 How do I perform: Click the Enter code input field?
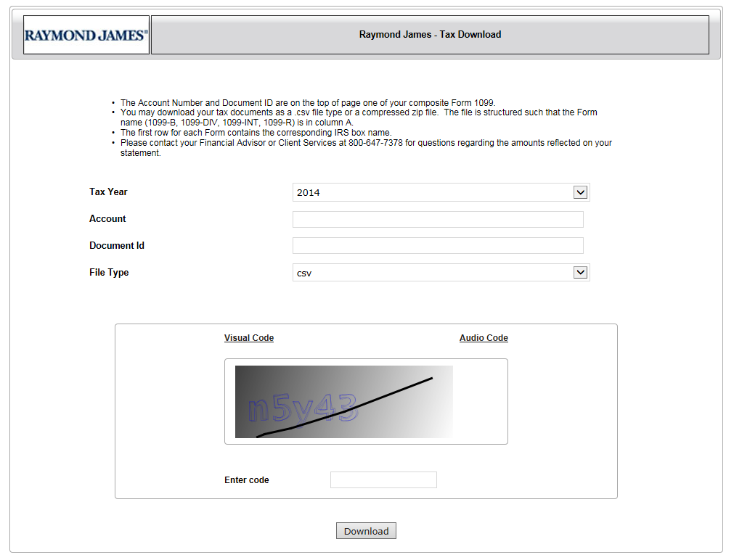(x=383, y=480)
